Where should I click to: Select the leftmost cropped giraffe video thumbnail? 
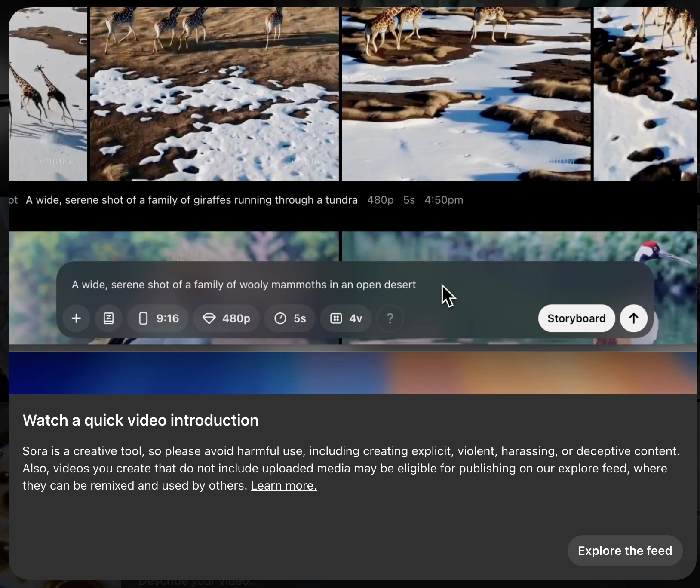pyautogui.click(x=47, y=95)
